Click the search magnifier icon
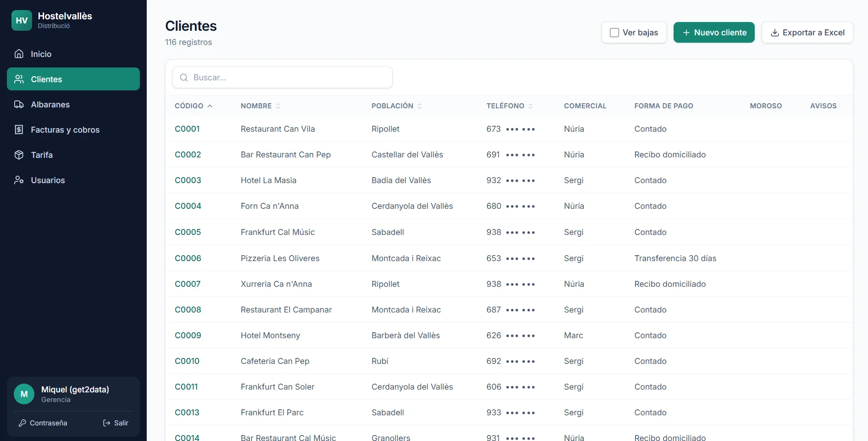Viewport: 868px width, 441px height. [x=184, y=78]
